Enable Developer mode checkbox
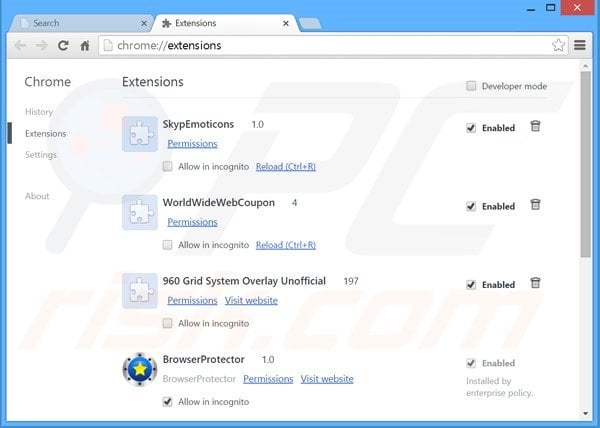600x428 pixels. (471, 86)
